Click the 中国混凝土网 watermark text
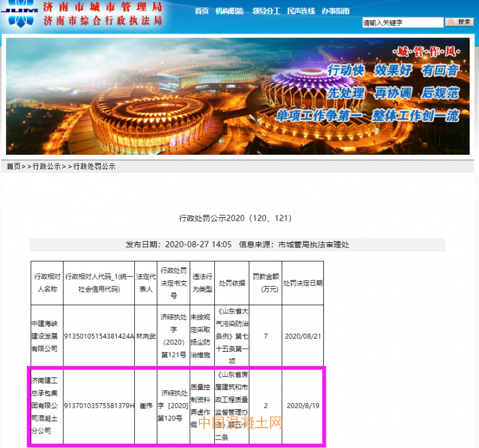Image resolution: width=479 pixels, height=448 pixels. click(239, 423)
